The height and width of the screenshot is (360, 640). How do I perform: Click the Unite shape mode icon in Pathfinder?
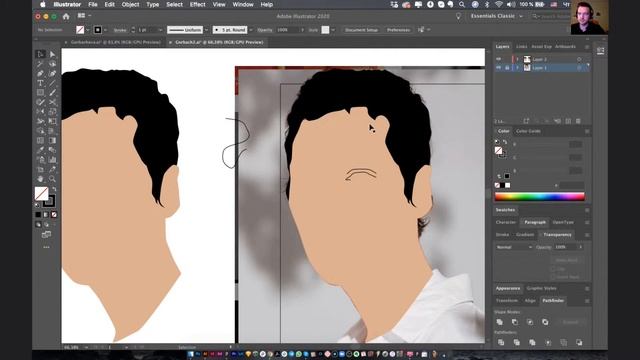[x=500, y=322]
